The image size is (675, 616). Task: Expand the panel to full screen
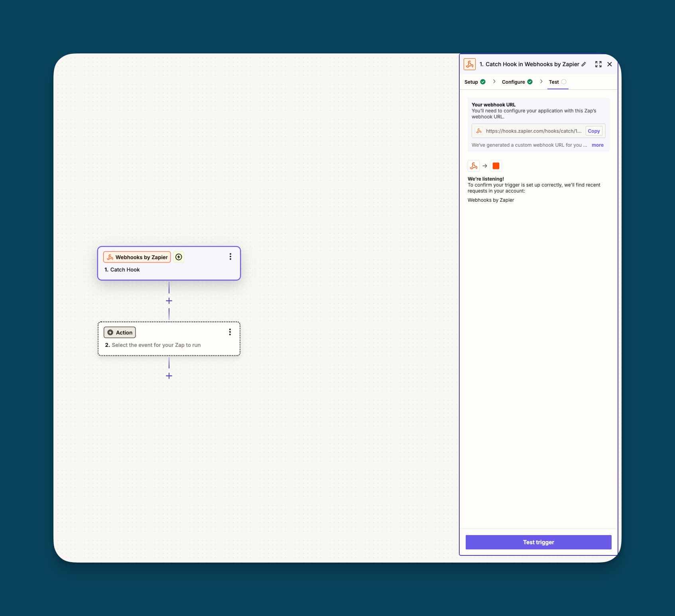click(x=598, y=64)
